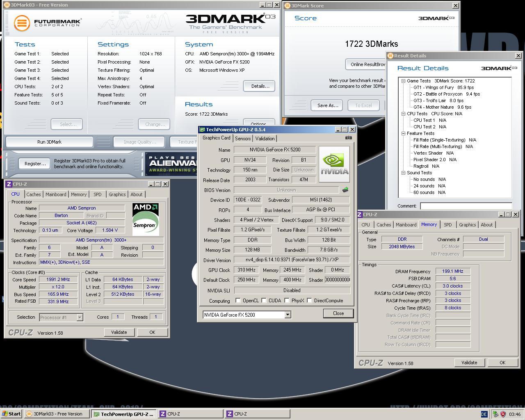Screen dimensions: 525x420
Task: Click the taskbar clock showing 03:46
Action: point(515,414)
